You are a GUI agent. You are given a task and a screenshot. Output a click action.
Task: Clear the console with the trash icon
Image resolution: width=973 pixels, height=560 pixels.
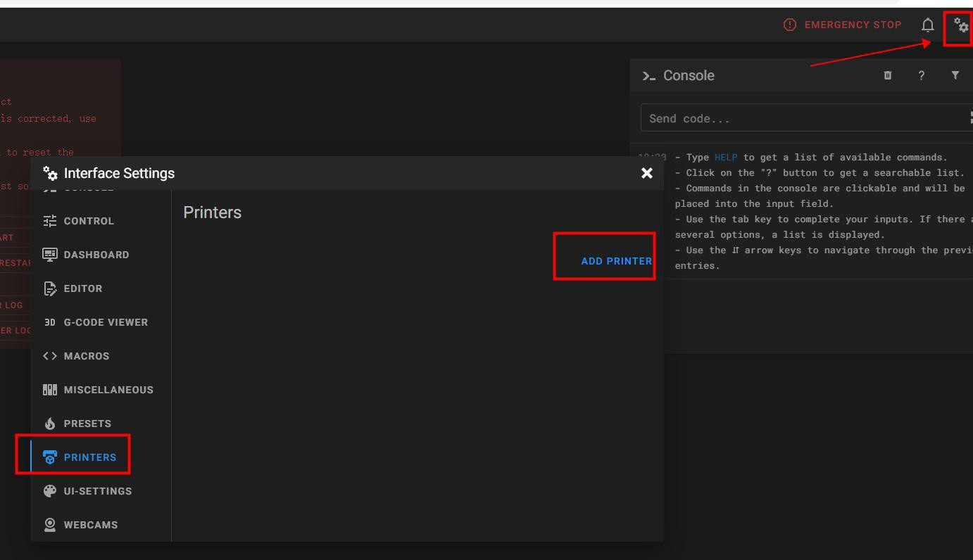pos(888,75)
